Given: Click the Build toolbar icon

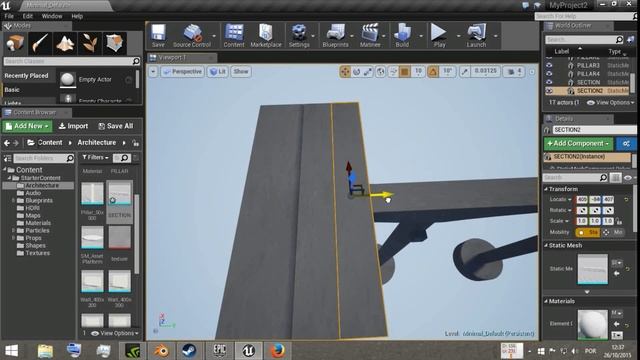Looking at the screenshot, I should (x=402, y=36).
